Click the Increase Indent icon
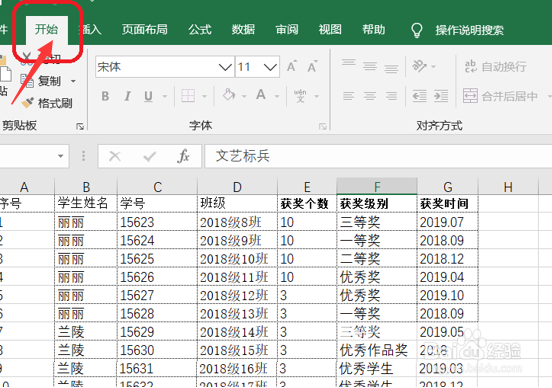The image size is (552, 388). [x=441, y=96]
